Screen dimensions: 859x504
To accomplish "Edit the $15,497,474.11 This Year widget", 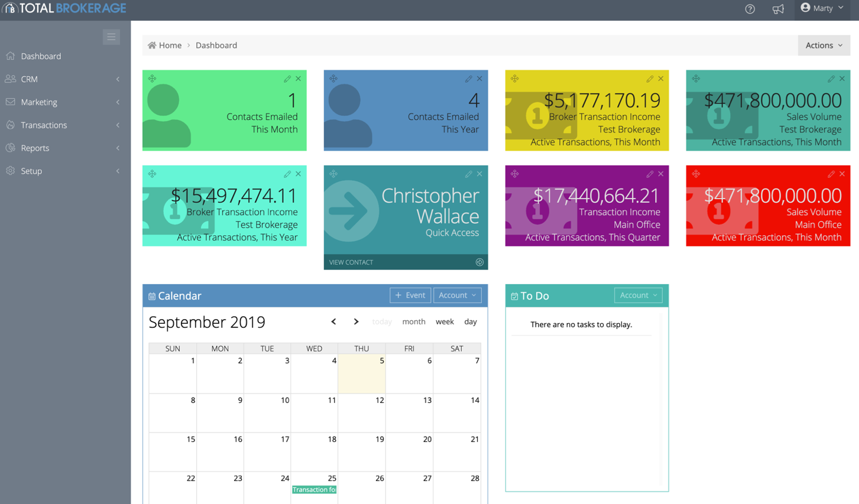I will point(287,174).
